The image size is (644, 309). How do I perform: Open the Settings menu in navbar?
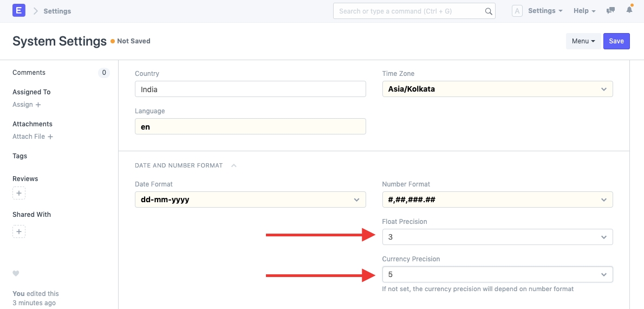point(545,11)
